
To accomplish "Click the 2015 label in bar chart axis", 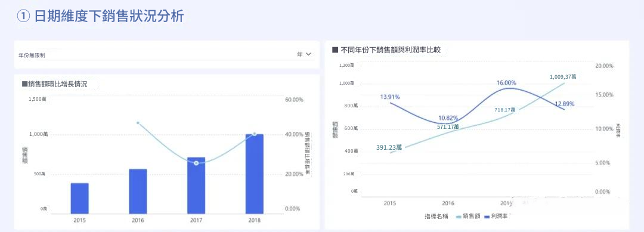I will tap(80, 220).
